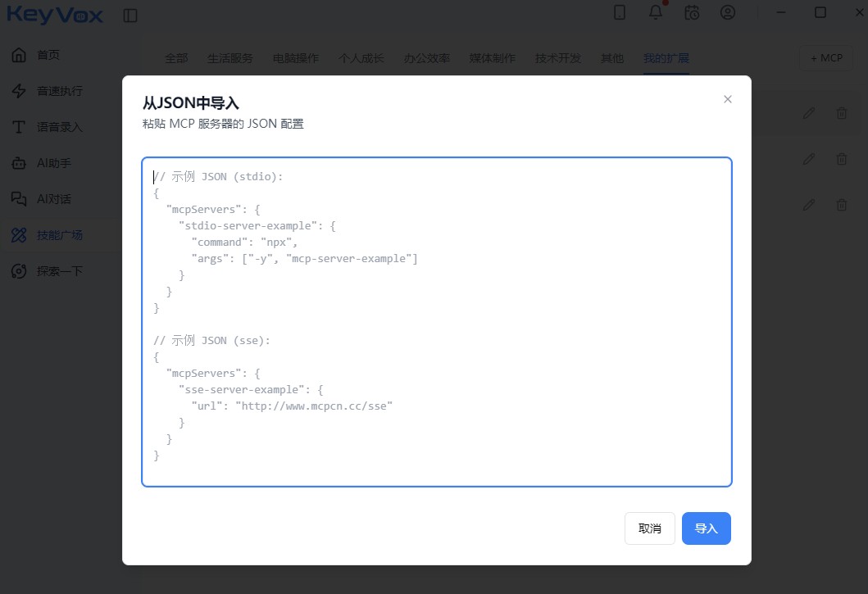This screenshot has height=594, width=868.
Task: Click placeholder line "// 示例 JSON (stdio):"
Action: (x=218, y=177)
